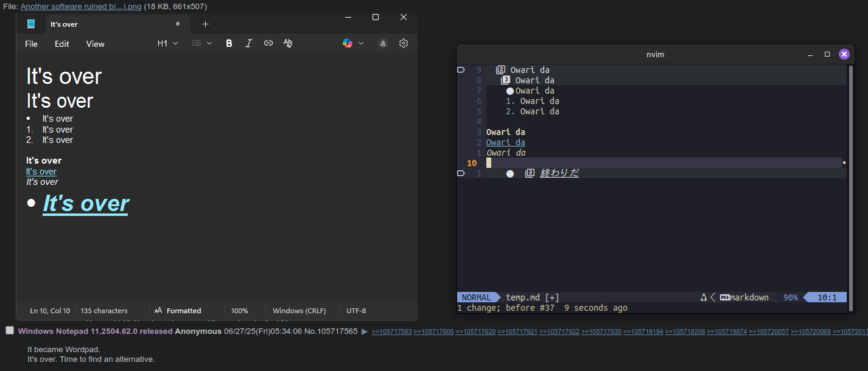Click the large italic "It's over" link
The width and height of the screenshot is (868, 371).
click(86, 204)
